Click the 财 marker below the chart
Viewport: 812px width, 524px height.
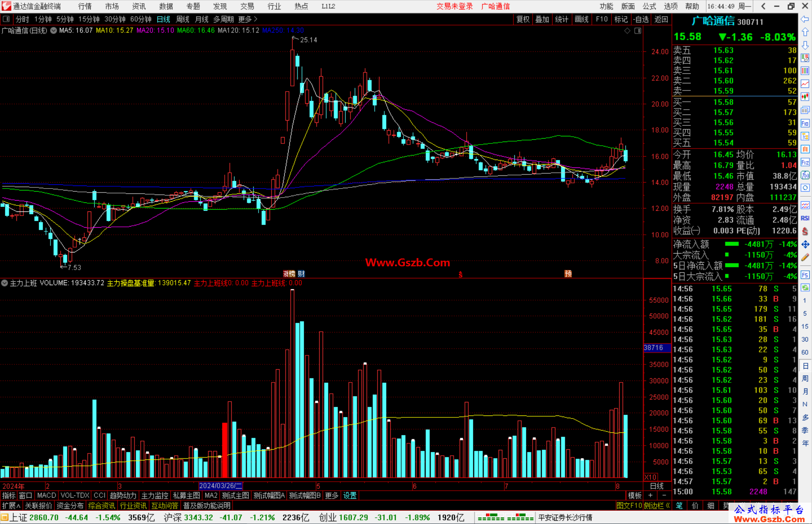301,274
